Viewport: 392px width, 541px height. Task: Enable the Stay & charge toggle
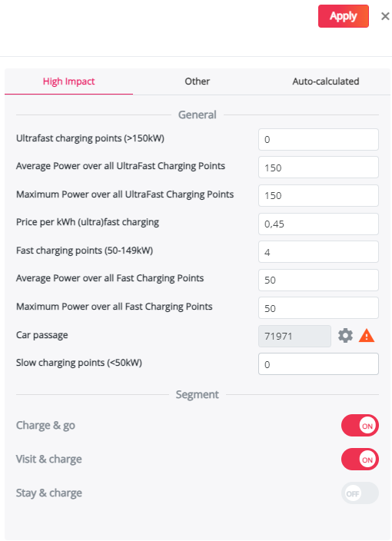pos(360,493)
